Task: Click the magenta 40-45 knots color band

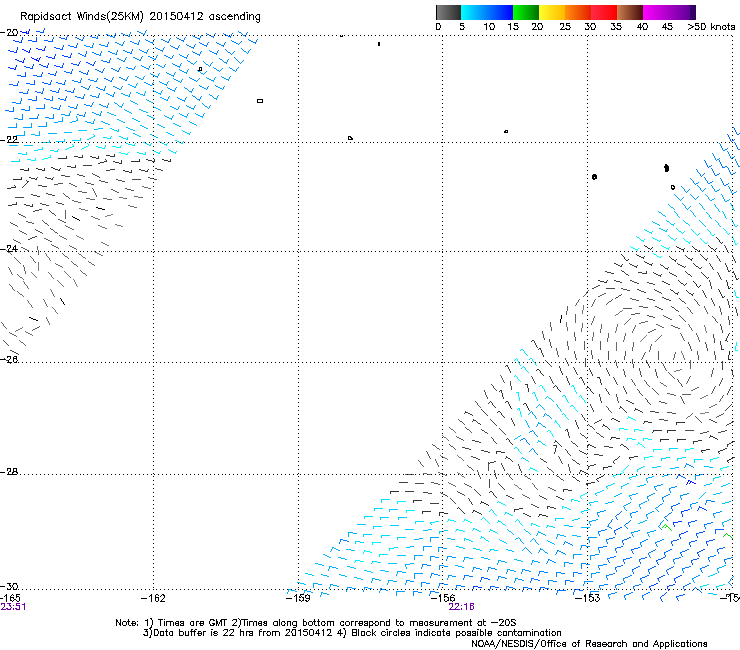Action: click(x=656, y=12)
